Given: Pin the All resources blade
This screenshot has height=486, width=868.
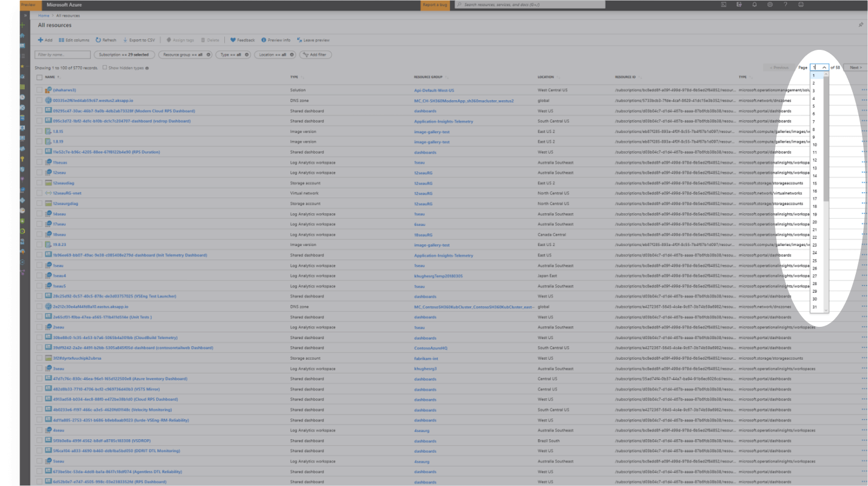Looking at the screenshot, I should (861, 25).
